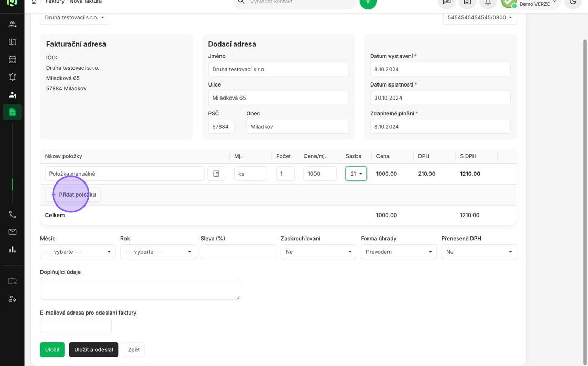
Task: Click the Mj. unit field with ks
Action: (250, 174)
